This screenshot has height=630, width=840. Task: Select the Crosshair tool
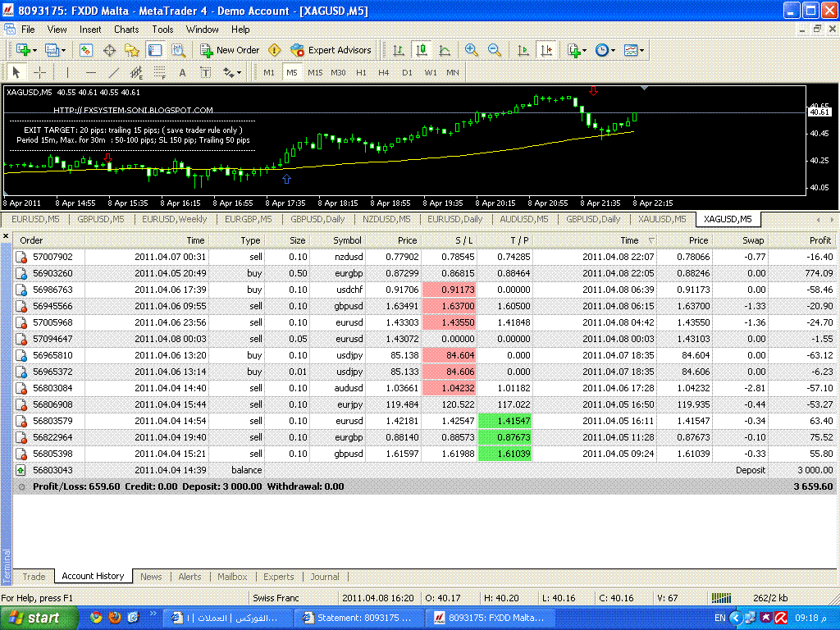click(39, 72)
